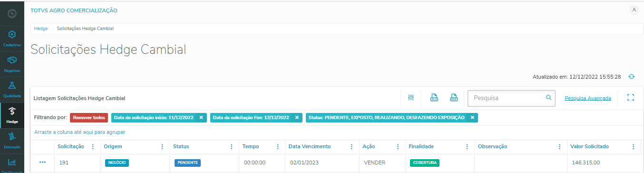Open the Tempo column menu

[278, 147]
